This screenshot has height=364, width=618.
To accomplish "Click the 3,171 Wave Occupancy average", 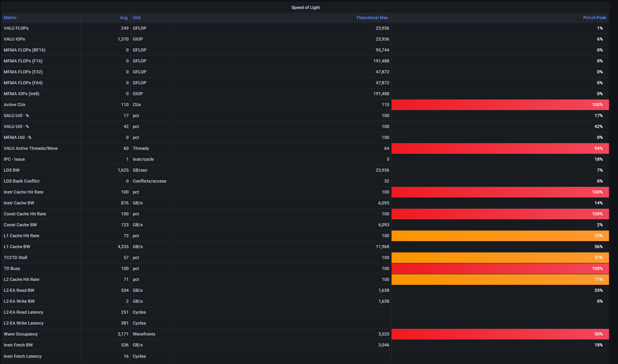I will tap(123, 334).
